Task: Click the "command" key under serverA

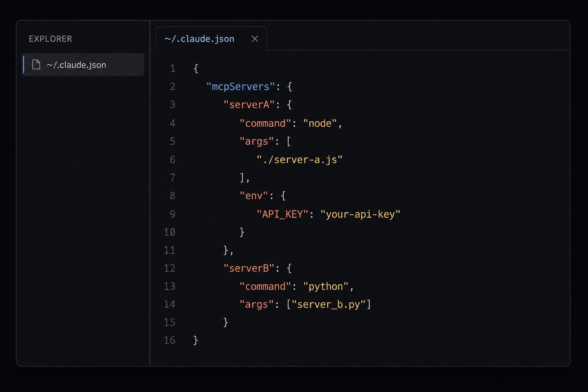Action: pos(265,123)
